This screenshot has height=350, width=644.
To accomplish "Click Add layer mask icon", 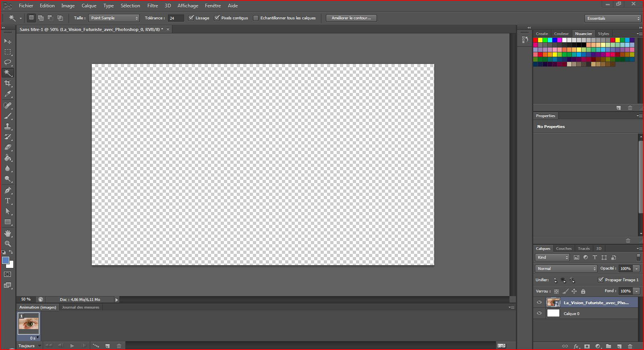I will 587,346.
